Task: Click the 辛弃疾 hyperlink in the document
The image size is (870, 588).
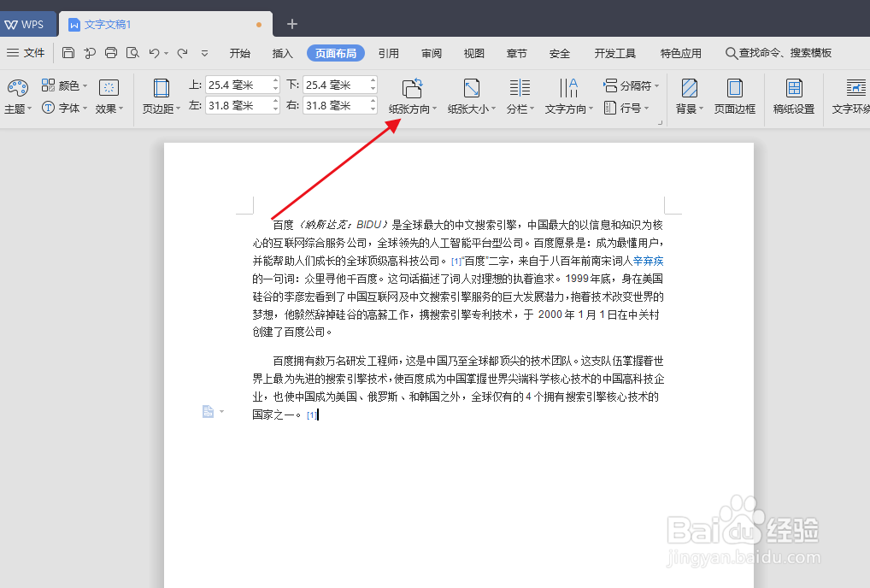Action: click(648, 261)
